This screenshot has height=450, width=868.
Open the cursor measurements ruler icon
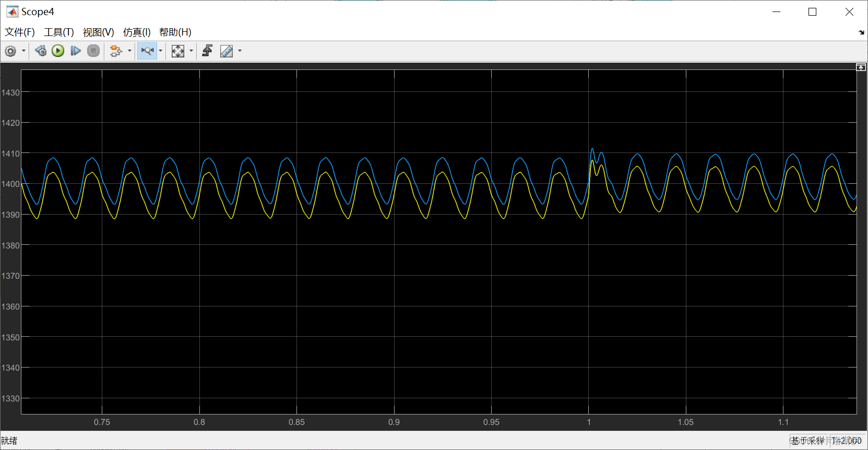(227, 51)
